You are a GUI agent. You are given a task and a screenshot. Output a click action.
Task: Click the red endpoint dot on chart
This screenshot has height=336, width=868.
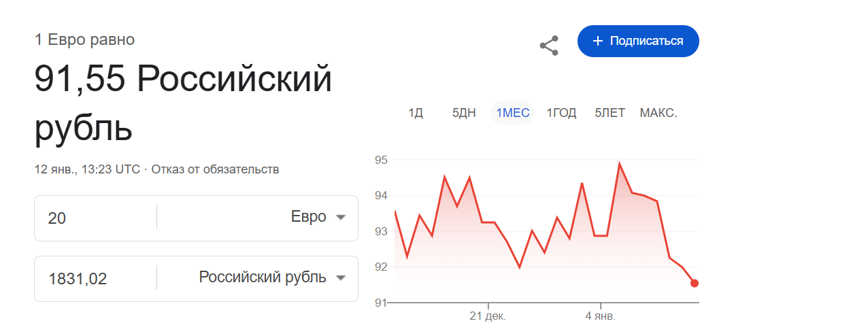pyautogui.click(x=695, y=283)
